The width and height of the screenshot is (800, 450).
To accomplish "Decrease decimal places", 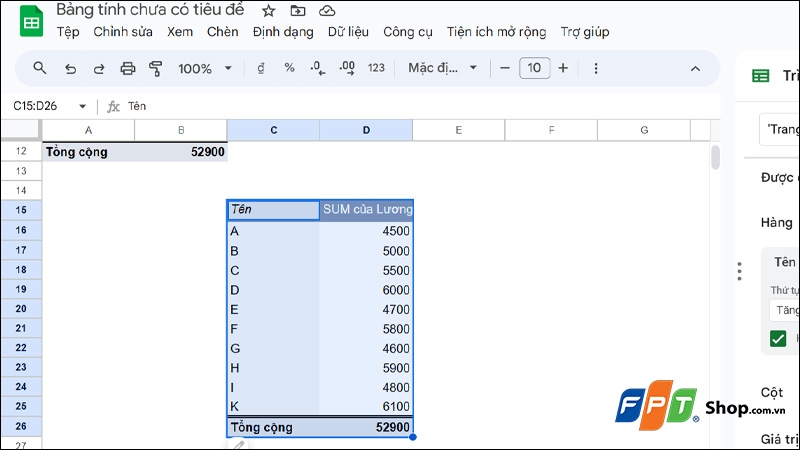I will click(x=317, y=68).
